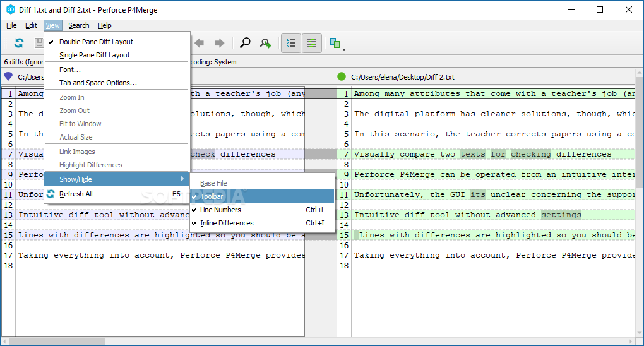The image size is (644, 346).
Task: Click the '6 diffs' status text
Action: pyautogui.click(x=23, y=62)
